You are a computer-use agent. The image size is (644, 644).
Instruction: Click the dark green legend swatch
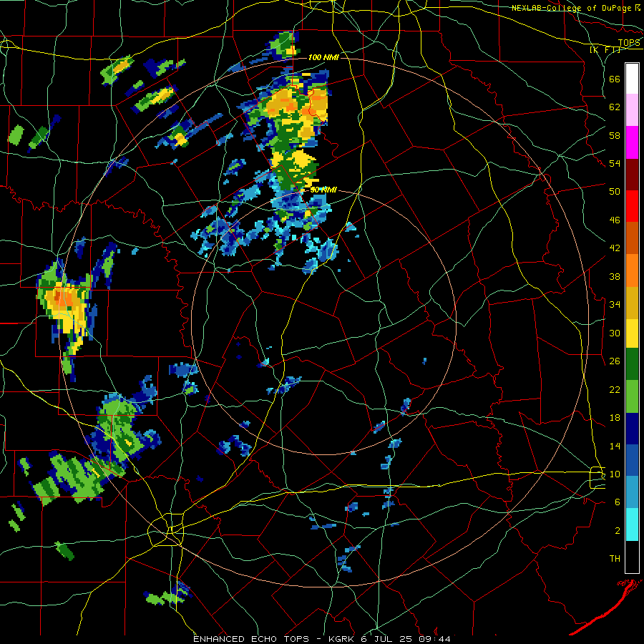(632, 365)
